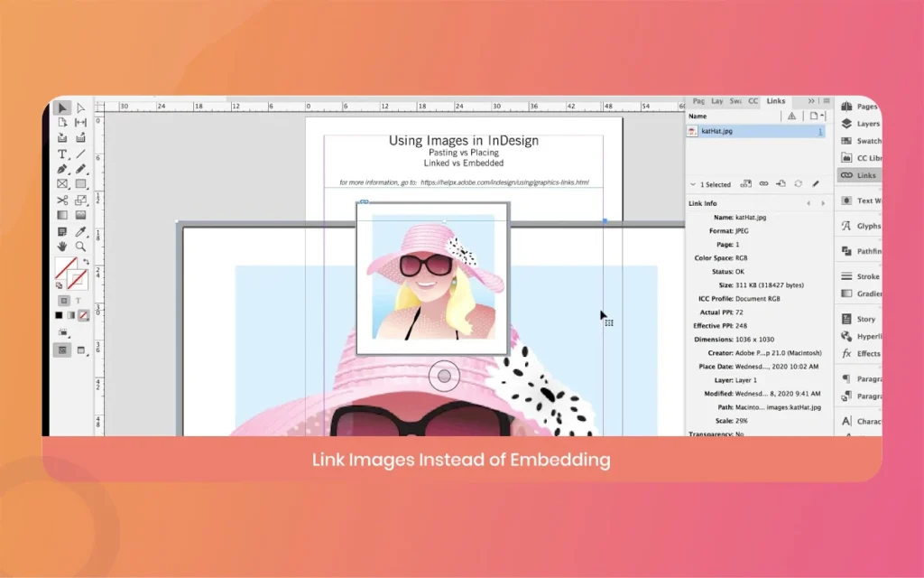Open Layers panel from dock
The image size is (924, 578).
coord(860,123)
